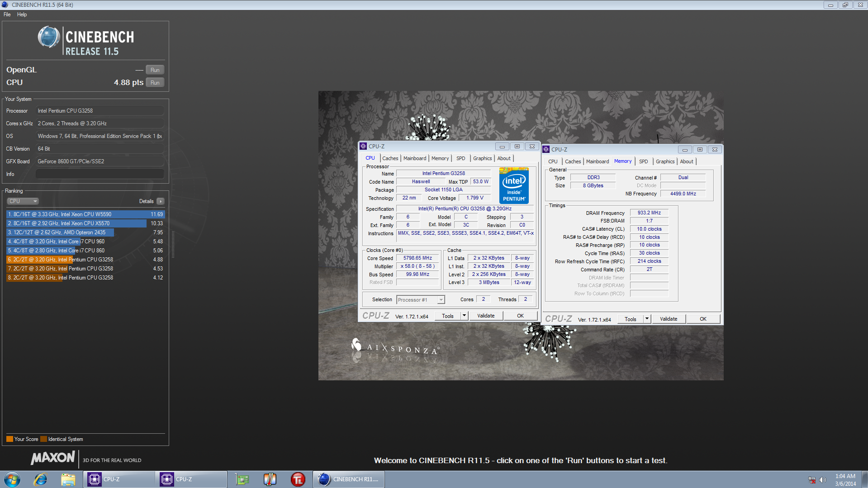Open the Windows Start menu
Viewport: 868px width, 488px height.
[x=12, y=479]
